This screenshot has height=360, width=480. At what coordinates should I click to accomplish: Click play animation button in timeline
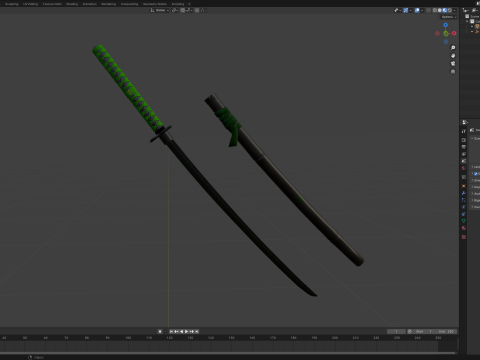coord(187,331)
